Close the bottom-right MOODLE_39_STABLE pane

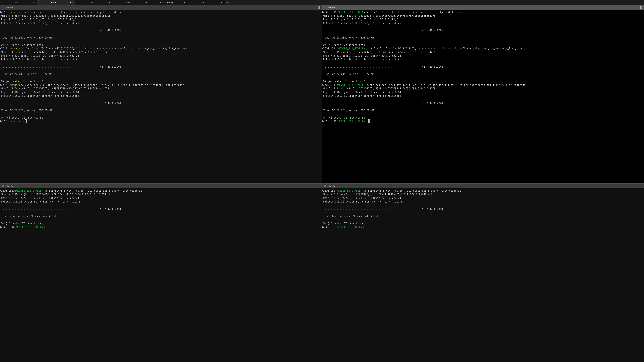325,186
